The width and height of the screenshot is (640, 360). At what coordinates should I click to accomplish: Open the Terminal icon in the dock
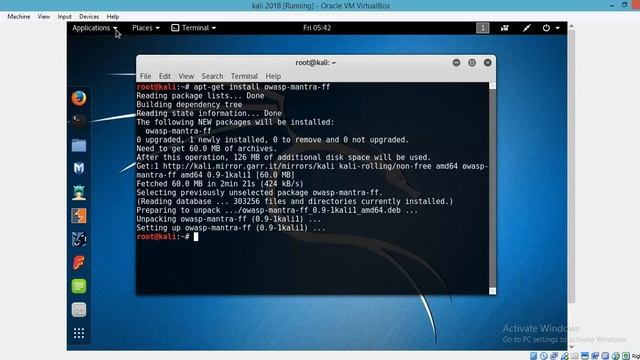pos(79,121)
